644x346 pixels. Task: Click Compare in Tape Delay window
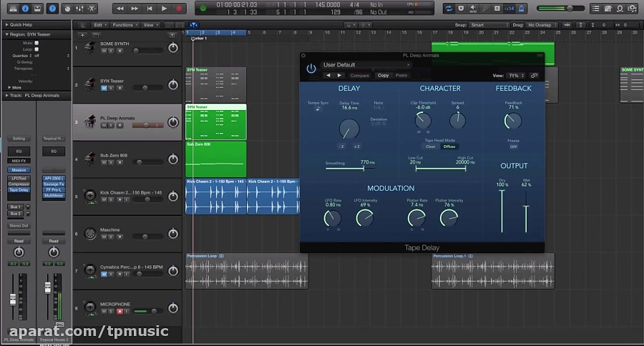coord(360,76)
